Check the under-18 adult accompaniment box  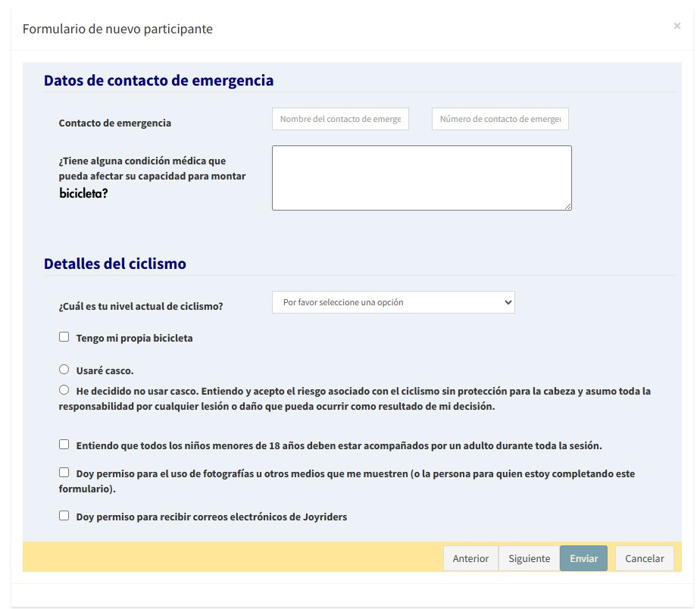[x=64, y=444]
